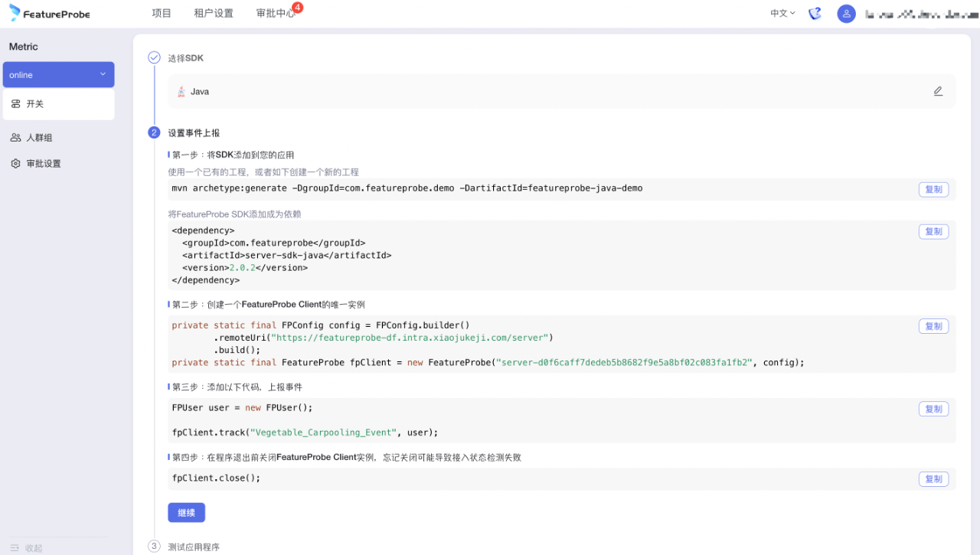This screenshot has width=980, height=555.
Task: Click the remoteUri URL string in code
Action: [x=410, y=338]
